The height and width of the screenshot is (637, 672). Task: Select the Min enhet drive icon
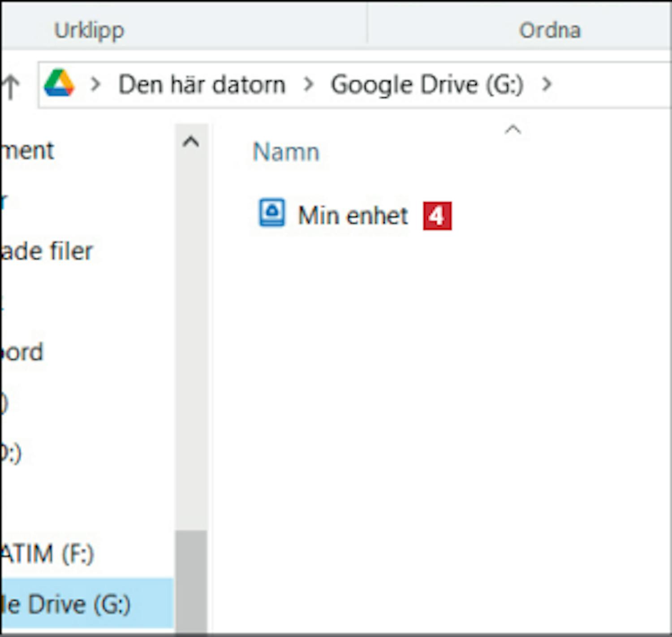tap(271, 213)
